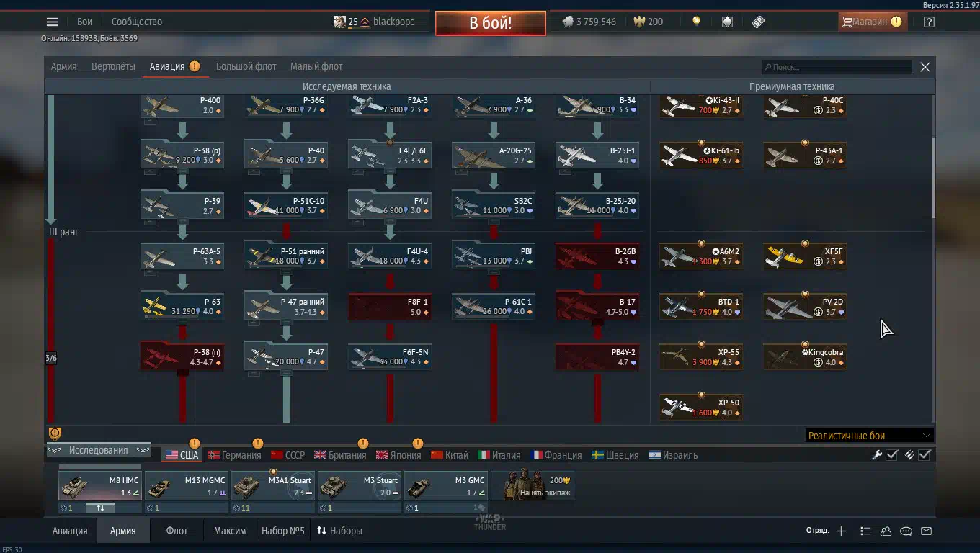The width and height of the screenshot is (980, 553).
Task: Select СССР nation tab
Action: (x=288, y=455)
